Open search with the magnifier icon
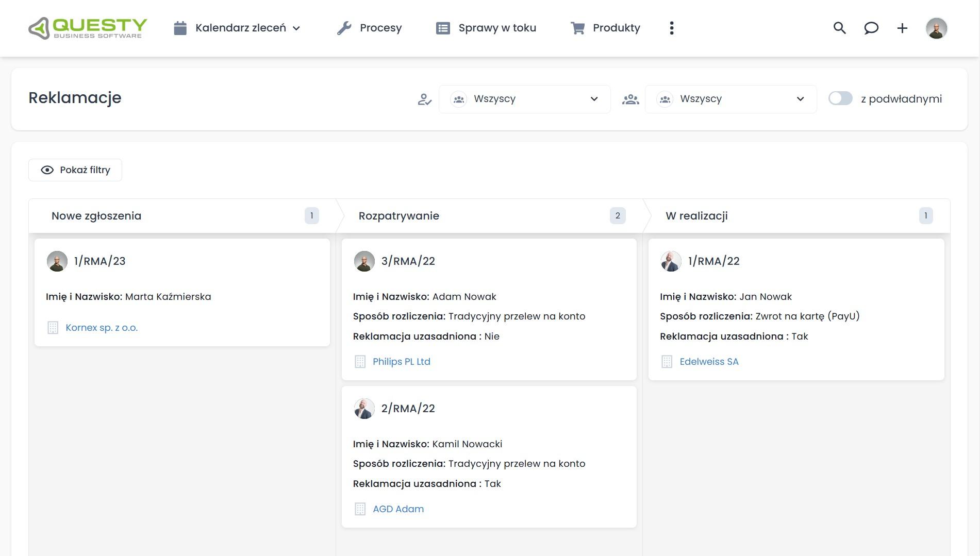This screenshot has height=556, width=980. pyautogui.click(x=839, y=28)
